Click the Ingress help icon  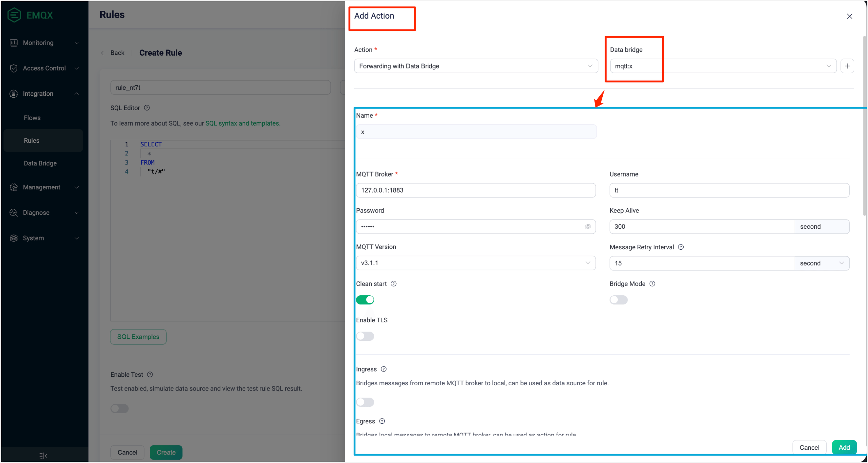click(383, 369)
